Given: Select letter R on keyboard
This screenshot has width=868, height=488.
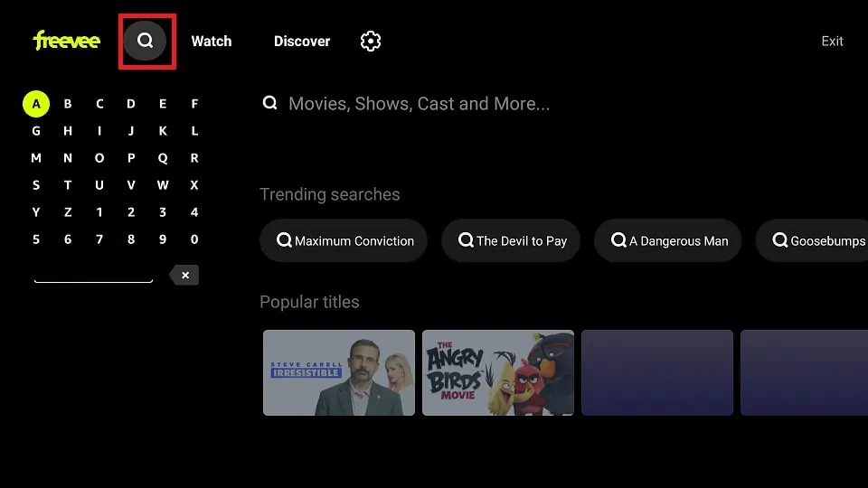Looking at the screenshot, I should click(x=194, y=157).
